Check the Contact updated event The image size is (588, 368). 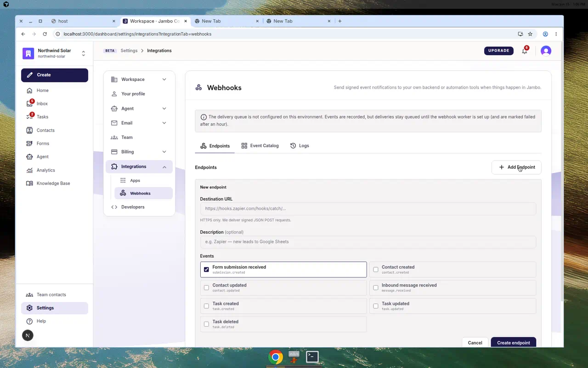click(206, 288)
